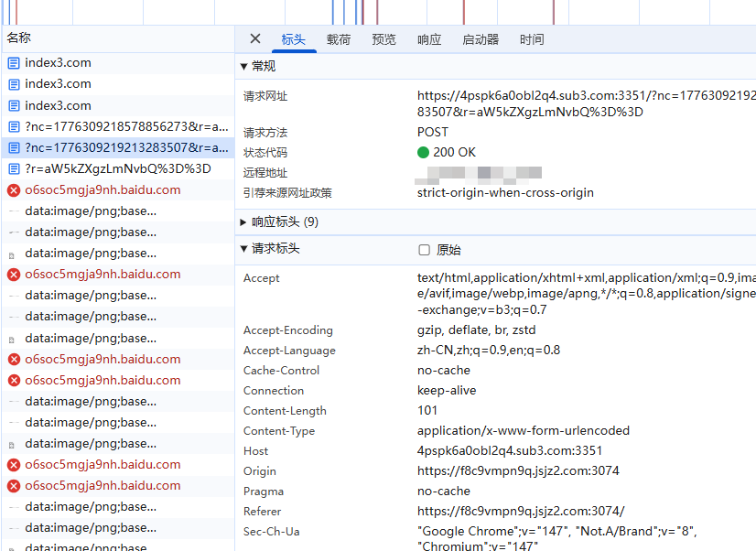This screenshot has width=756, height=551.
Task: Click the red error icon of first baidu.com request
Action: point(14,190)
